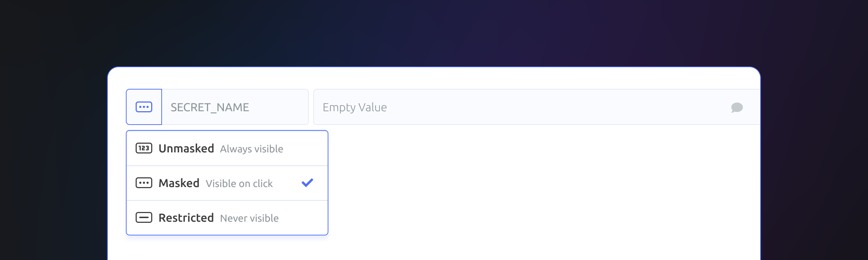
Task: Choose the Restricted option
Action: [x=227, y=218]
